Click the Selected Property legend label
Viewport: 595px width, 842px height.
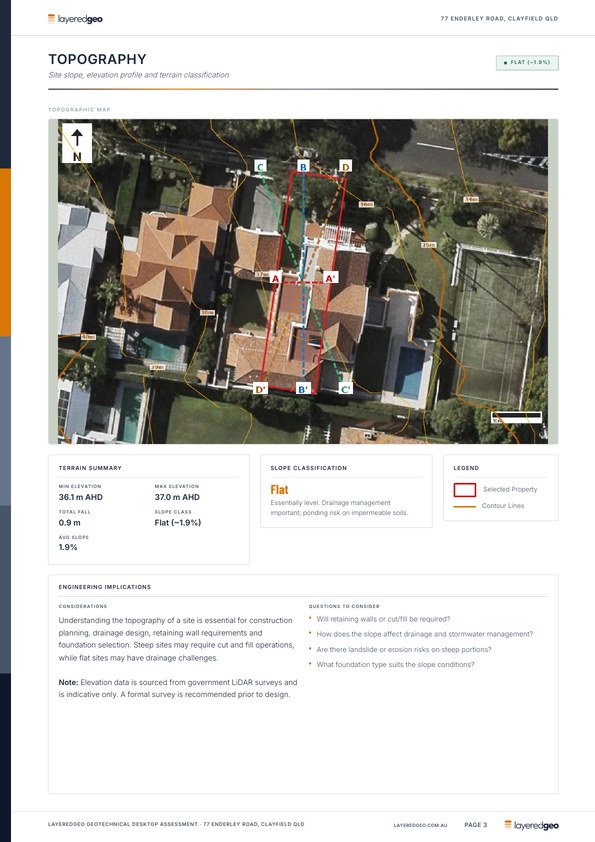(510, 490)
